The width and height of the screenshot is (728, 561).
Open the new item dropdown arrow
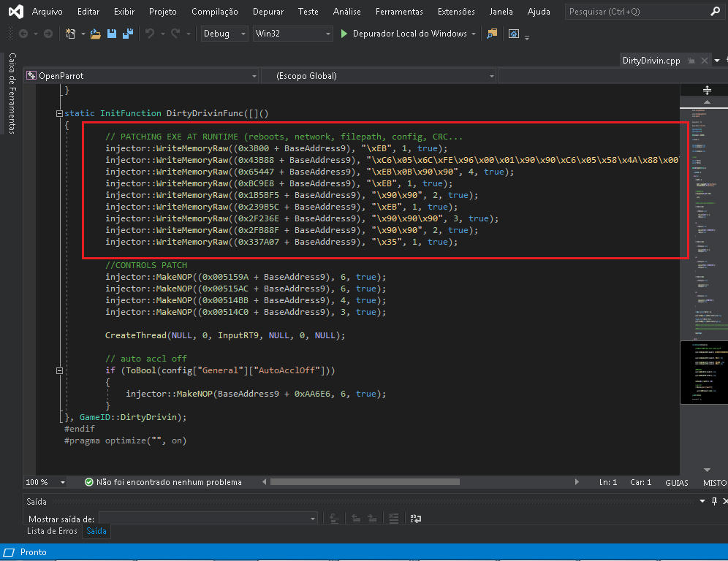tap(83, 34)
